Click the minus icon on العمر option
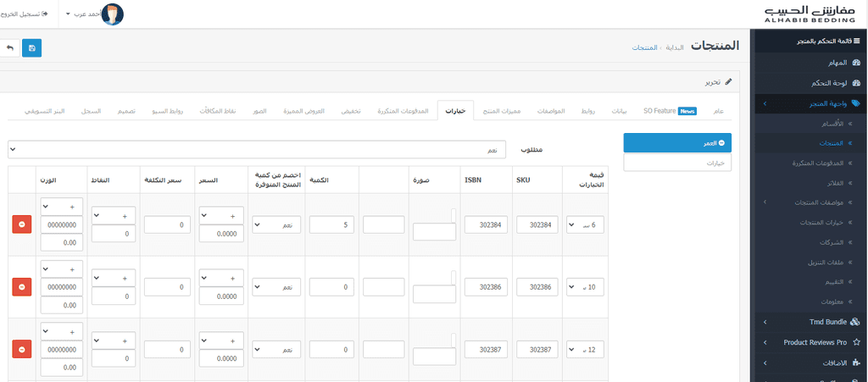 point(721,142)
